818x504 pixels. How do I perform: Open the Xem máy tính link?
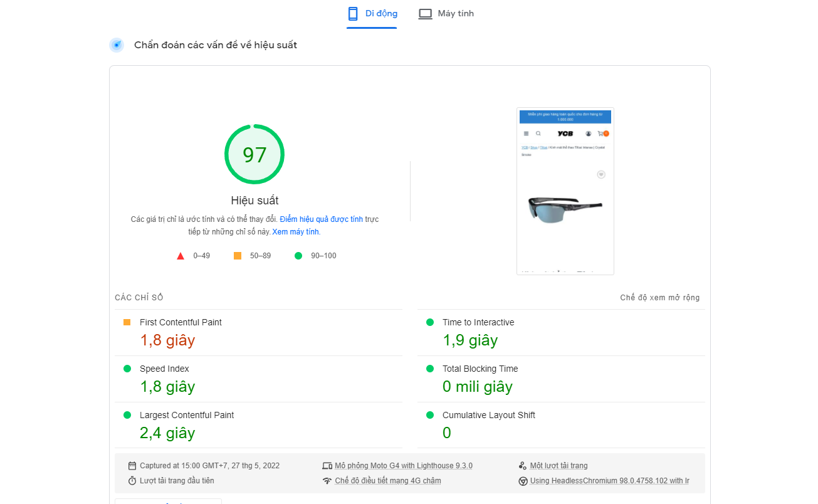295,232
